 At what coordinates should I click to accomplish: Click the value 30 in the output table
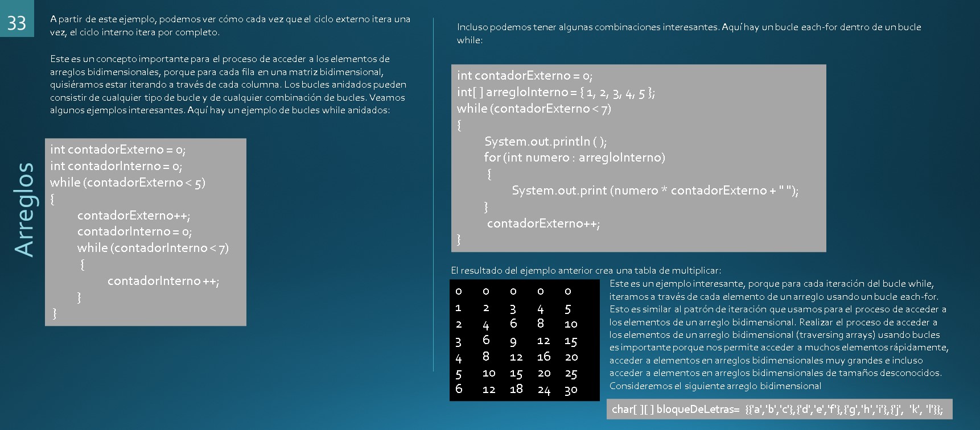click(571, 390)
